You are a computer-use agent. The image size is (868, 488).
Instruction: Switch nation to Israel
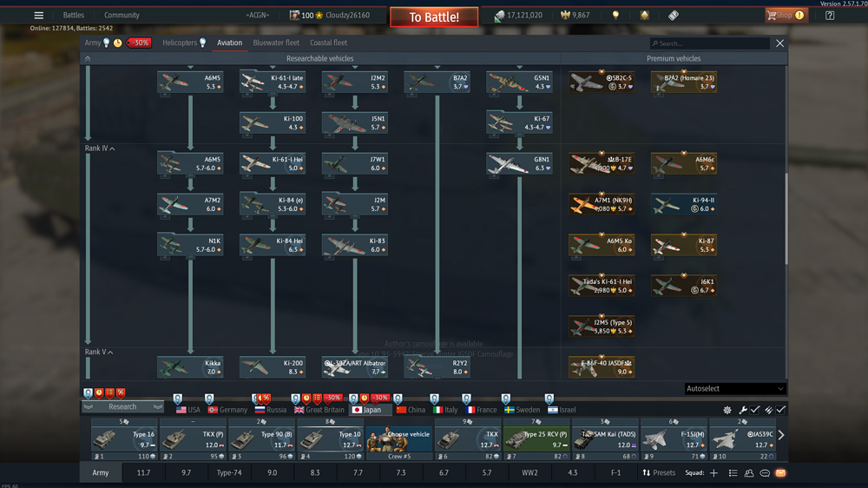point(562,410)
